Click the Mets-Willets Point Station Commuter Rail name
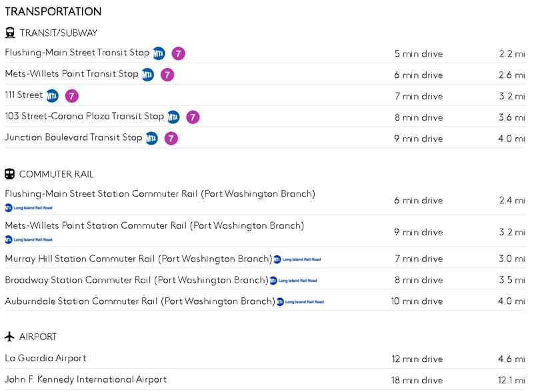This screenshot has width=534, height=392. pyautogui.click(x=154, y=226)
